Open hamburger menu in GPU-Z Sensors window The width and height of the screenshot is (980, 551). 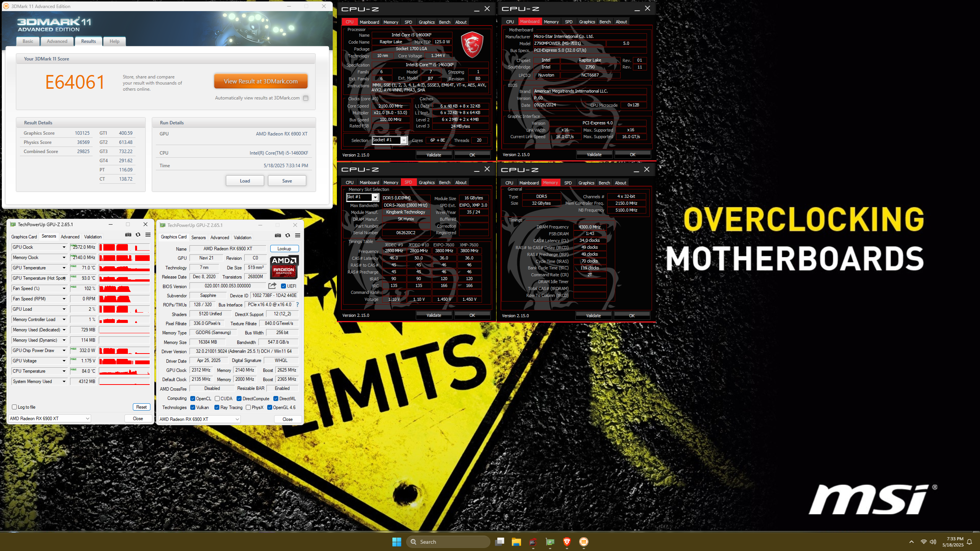click(148, 235)
